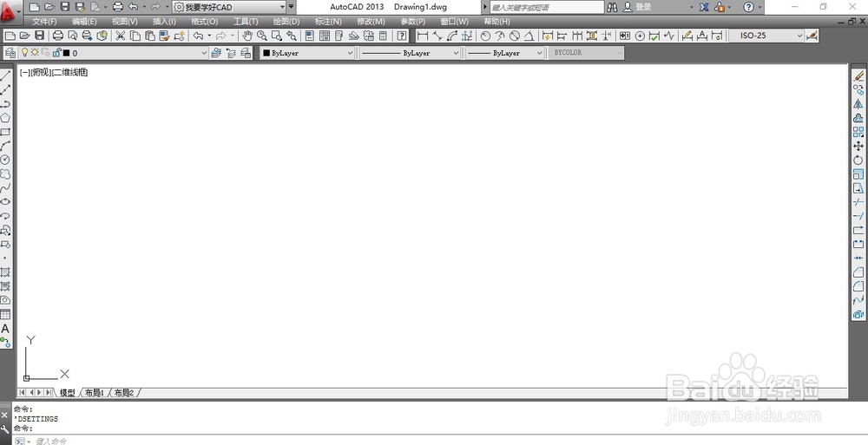868x445 pixels.
Task: Insert a Center Mark from the dimension toolbar
Action: click(640, 36)
